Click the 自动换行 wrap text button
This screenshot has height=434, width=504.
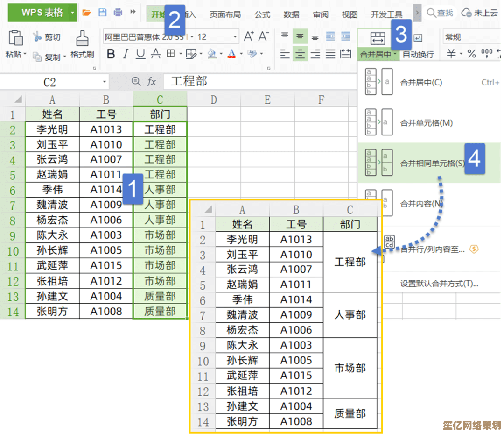click(418, 55)
